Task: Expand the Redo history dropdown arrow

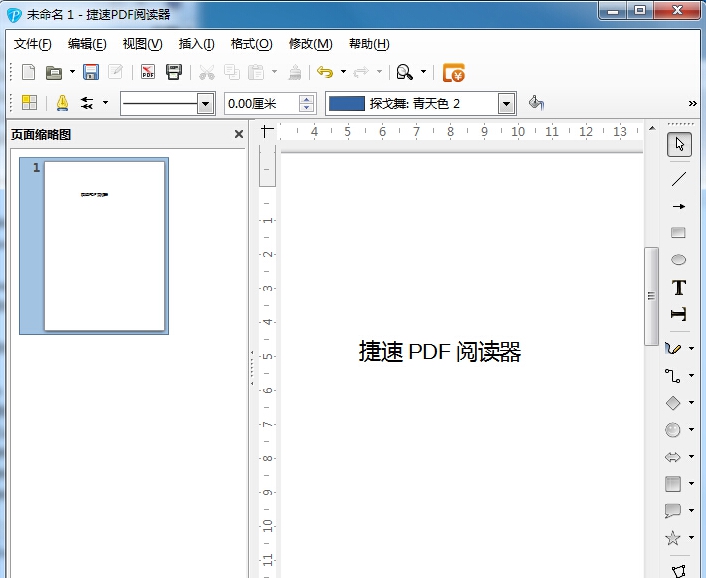Action: (379, 72)
